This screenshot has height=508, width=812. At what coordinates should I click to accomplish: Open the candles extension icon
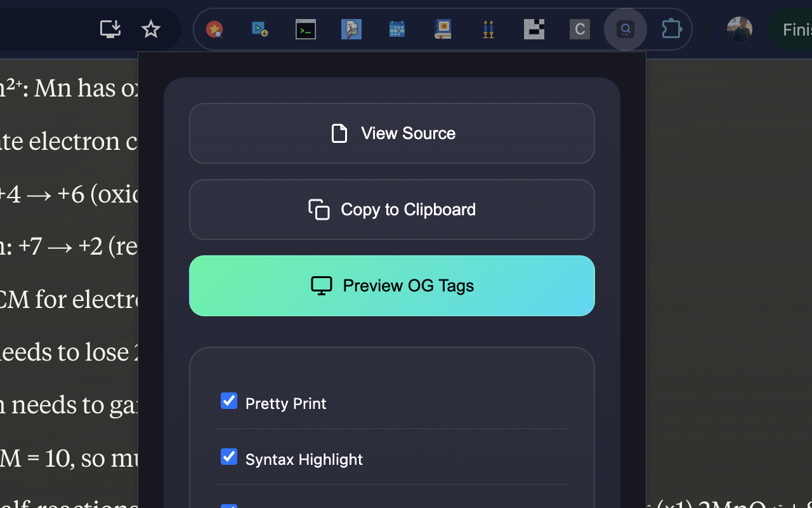click(488, 29)
